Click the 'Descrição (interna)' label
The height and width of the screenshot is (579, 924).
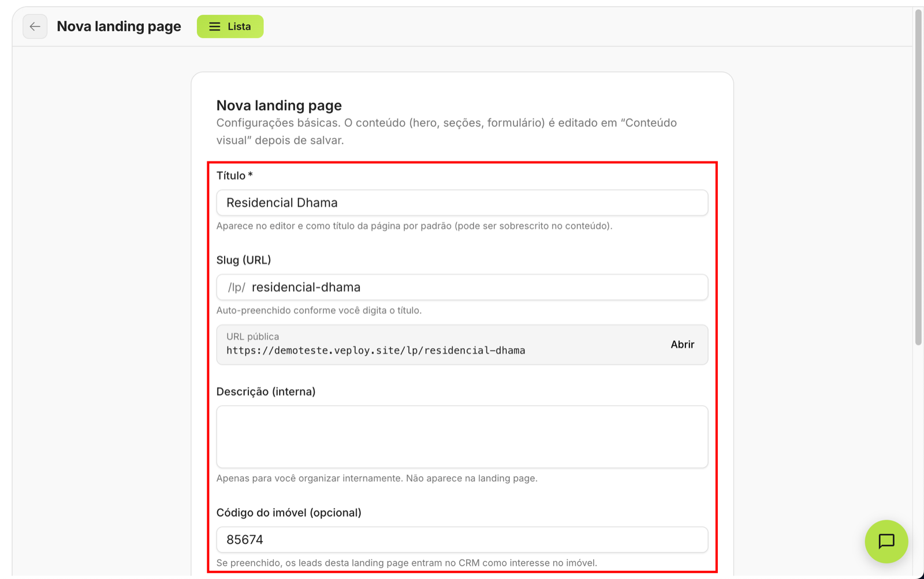(266, 391)
